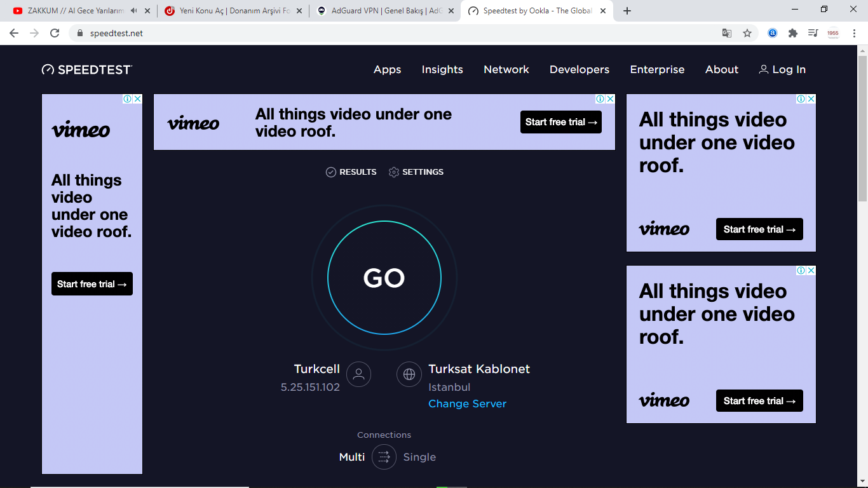Open the Apps menu item
868x488 pixels.
pyautogui.click(x=388, y=70)
